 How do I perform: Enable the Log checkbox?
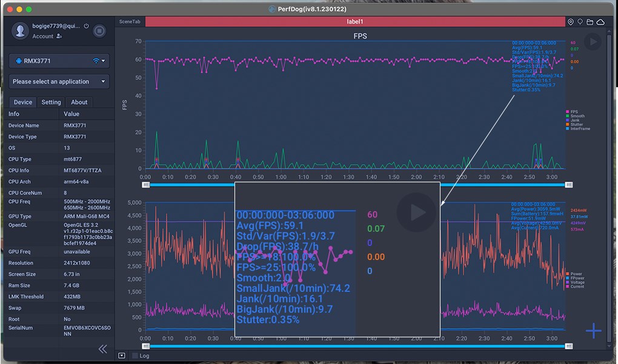pos(135,356)
